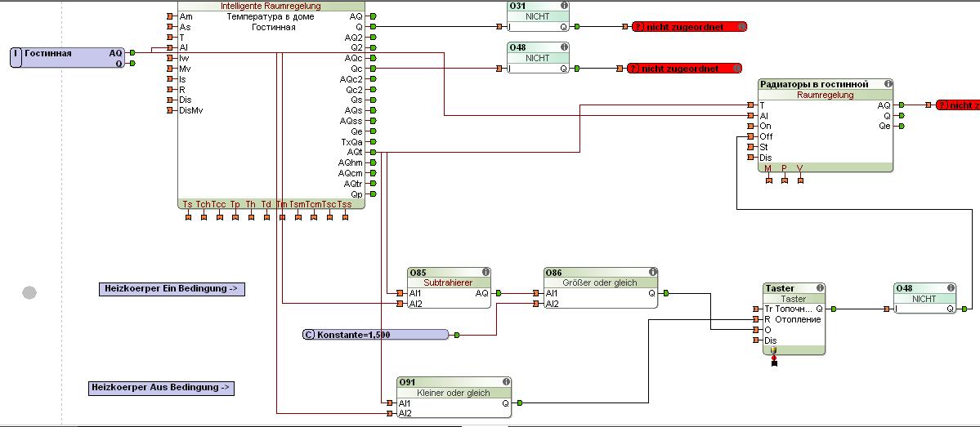Select the V parameter connector of Raumregelung

800,180
